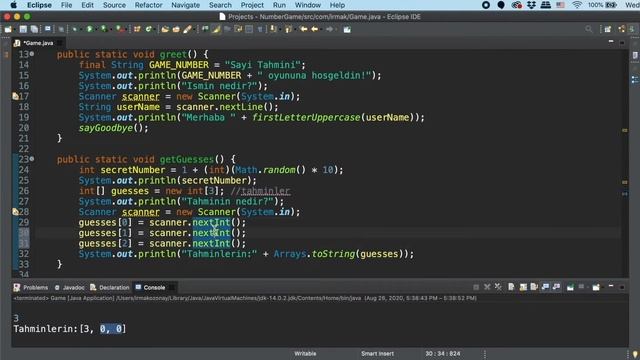This screenshot has height=360, width=640.
Task: Open the Window menu
Action: click(308, 5)
